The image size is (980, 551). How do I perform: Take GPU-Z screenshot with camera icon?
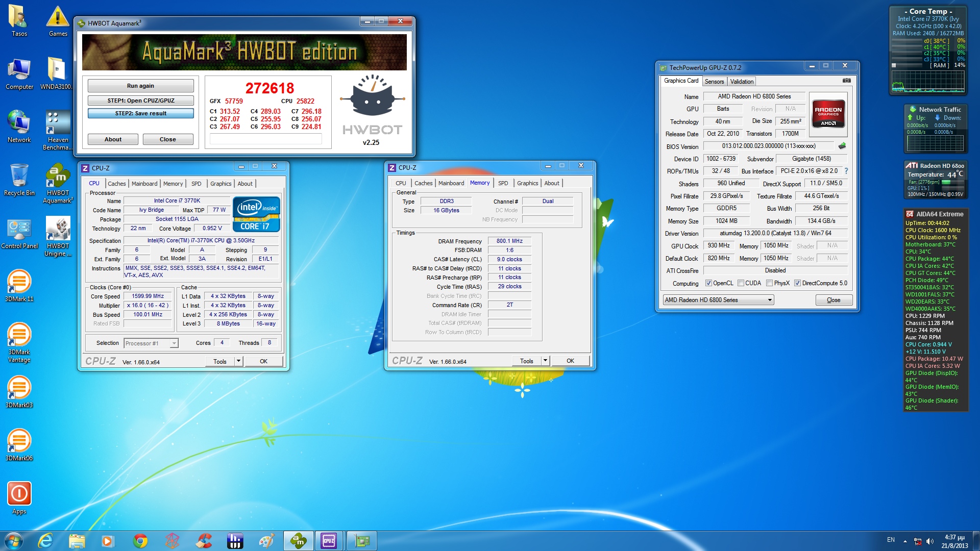point(847,81)
